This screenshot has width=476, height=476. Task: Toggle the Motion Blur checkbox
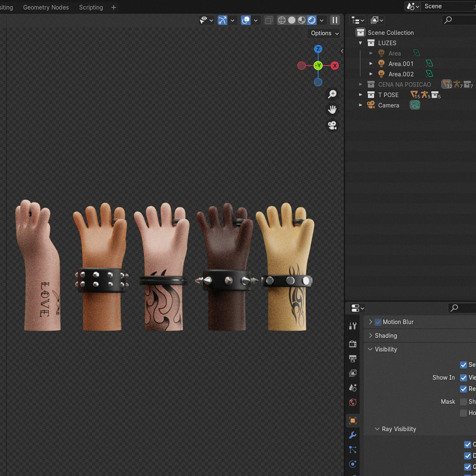click(x=378, y=322)
